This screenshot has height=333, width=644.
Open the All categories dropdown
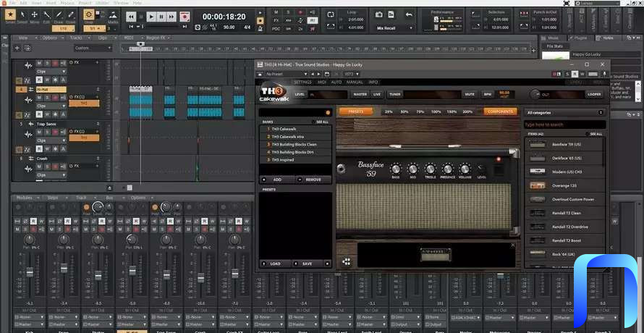click(x=565, y=112)
